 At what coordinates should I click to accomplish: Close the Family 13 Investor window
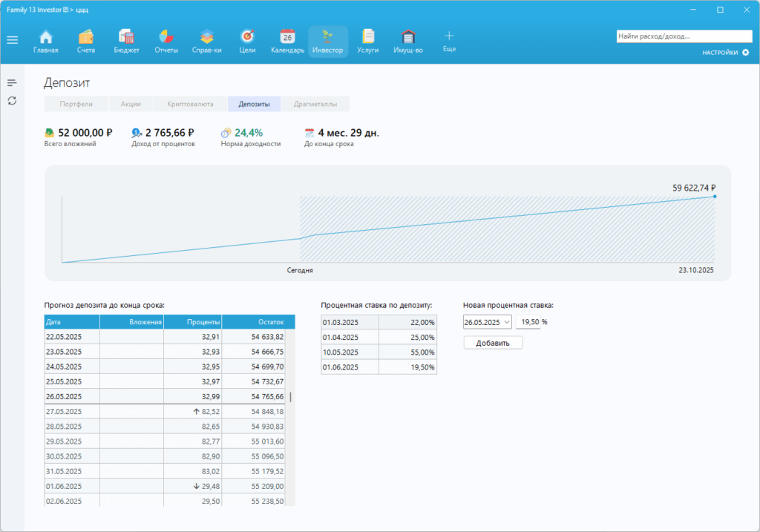click(x=747, y=10)
